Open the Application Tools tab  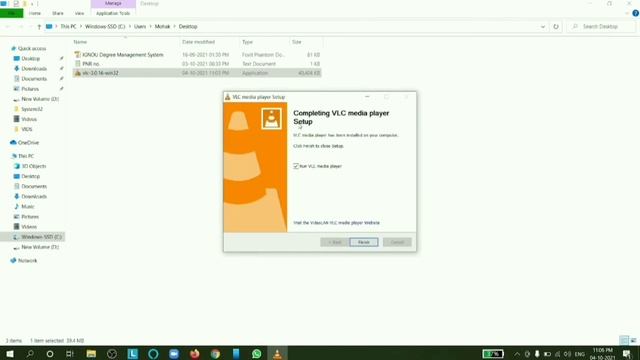click(x=113, y=13)
